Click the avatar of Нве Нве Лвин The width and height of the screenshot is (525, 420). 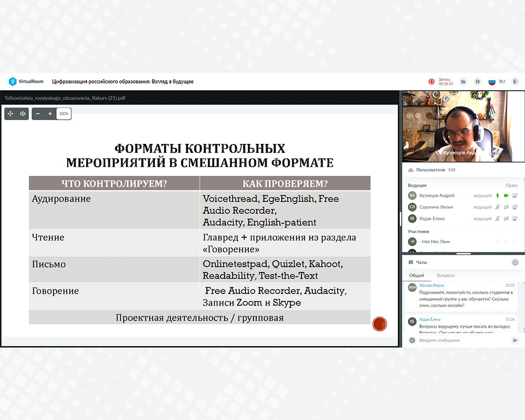pyautogui.click(x=412, y=241)
